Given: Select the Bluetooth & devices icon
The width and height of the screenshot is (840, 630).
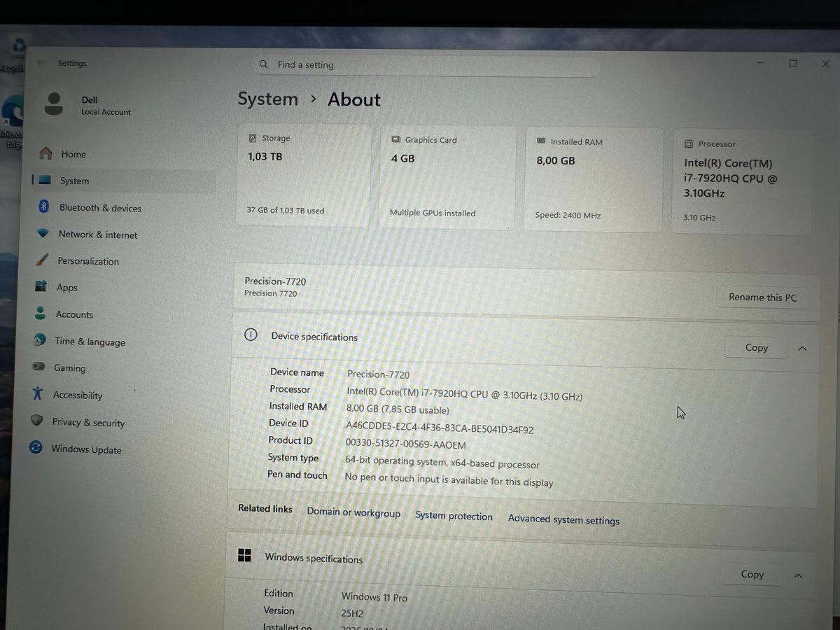Looking at the screenshot, I should click(43, 207).
